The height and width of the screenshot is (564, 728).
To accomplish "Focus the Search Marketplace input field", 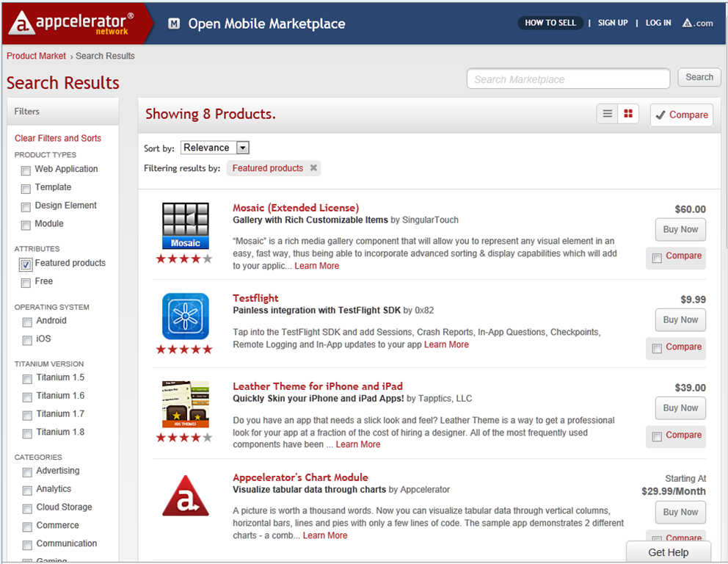I will tap(568, 79).
